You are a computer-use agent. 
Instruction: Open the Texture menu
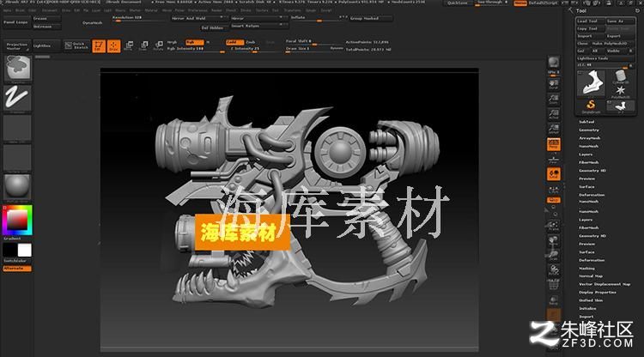click(x=262, y=10)
